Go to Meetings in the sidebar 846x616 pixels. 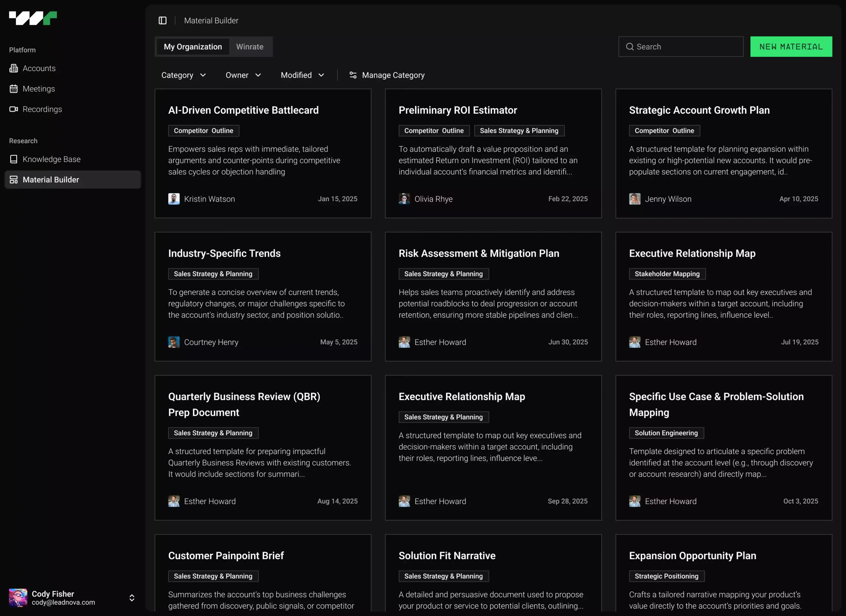73,89
